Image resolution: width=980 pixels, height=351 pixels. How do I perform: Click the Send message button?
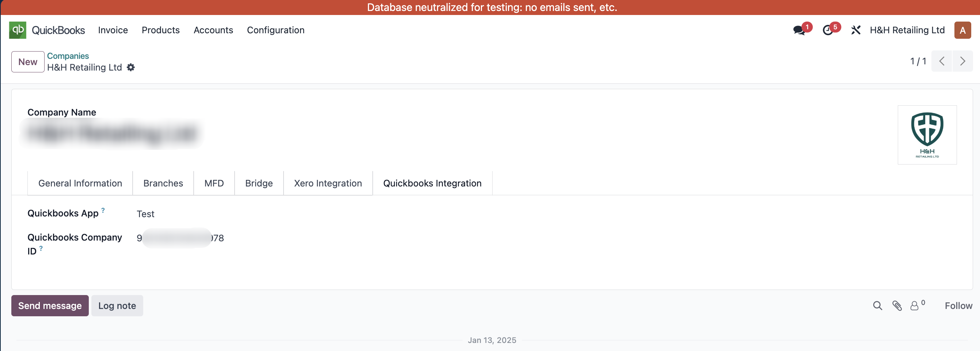50,306
